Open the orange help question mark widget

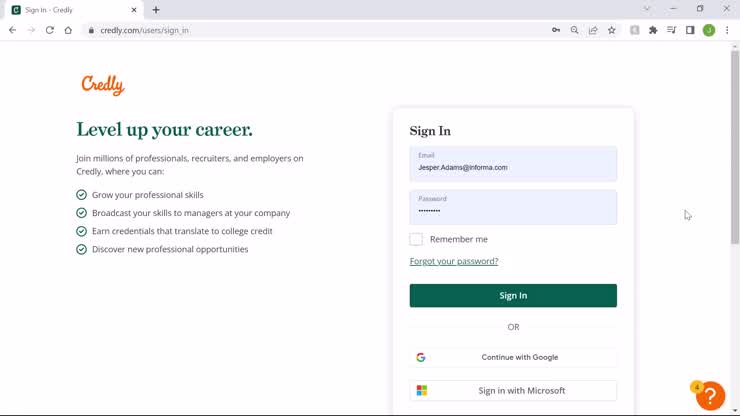click(710, 396)
